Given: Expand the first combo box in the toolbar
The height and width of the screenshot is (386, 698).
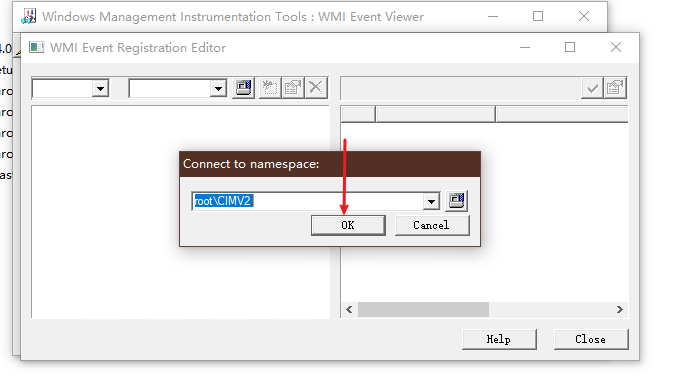Looking at the screenshot, I should (101, 89).
